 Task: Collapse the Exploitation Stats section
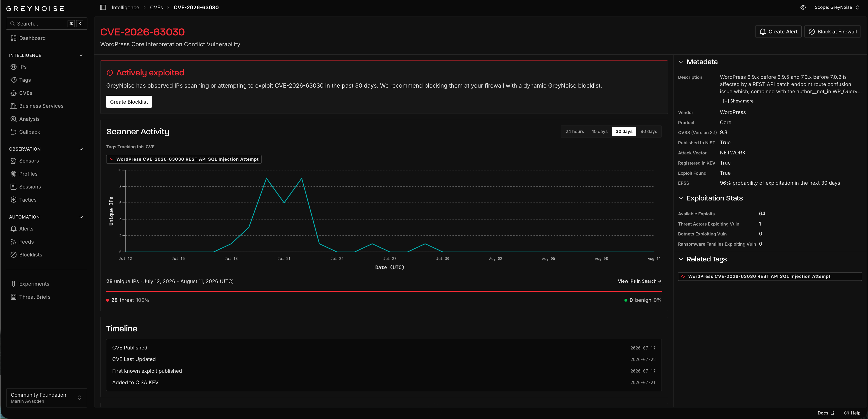(681, 198)
